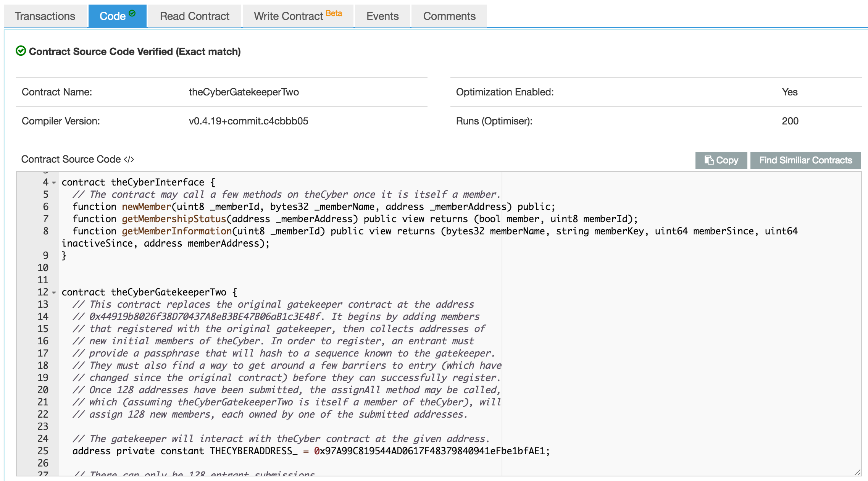Image resolution: width=868 pixels, height=481 pixels.
Task: Copy the contract source code
Action: (x=721, y=160)
